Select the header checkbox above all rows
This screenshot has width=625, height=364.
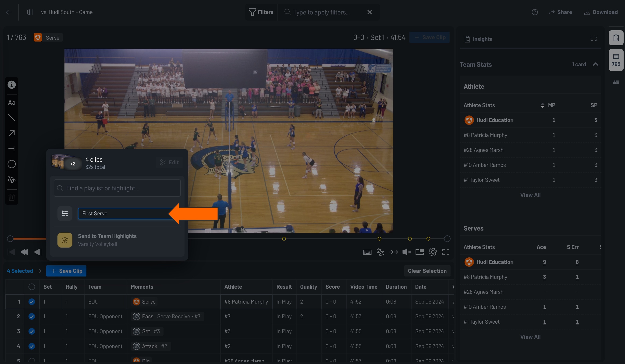coord(32,287)
